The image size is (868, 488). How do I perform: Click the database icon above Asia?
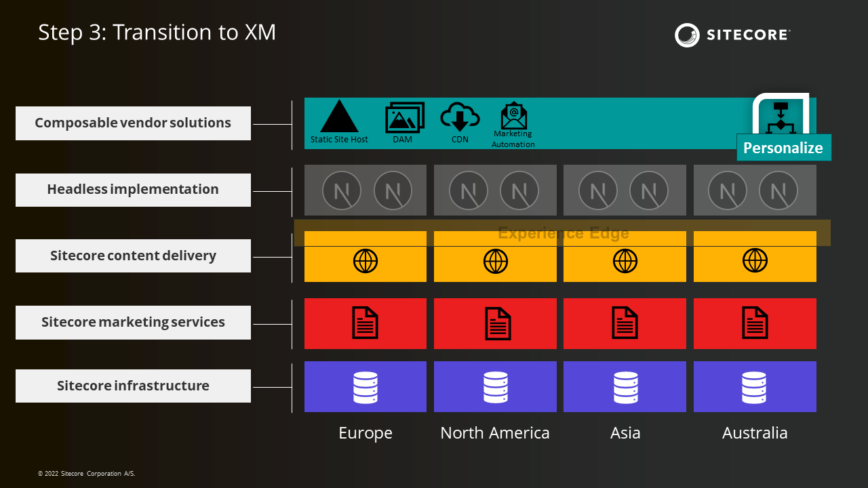point(625,387)
